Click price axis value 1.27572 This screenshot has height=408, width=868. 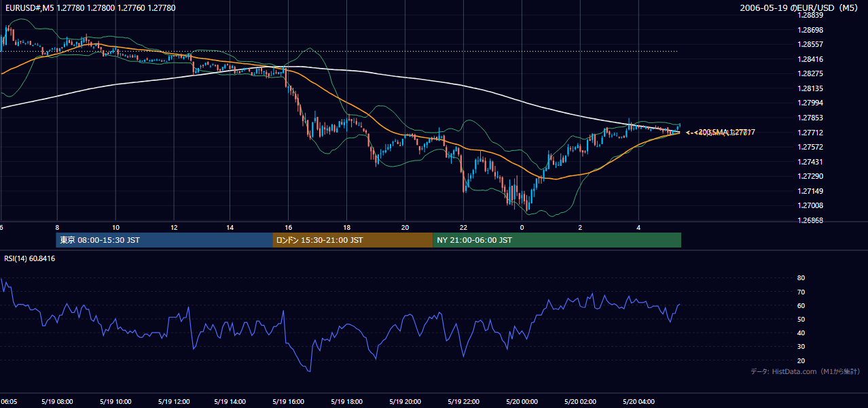[x=810, y=147]
